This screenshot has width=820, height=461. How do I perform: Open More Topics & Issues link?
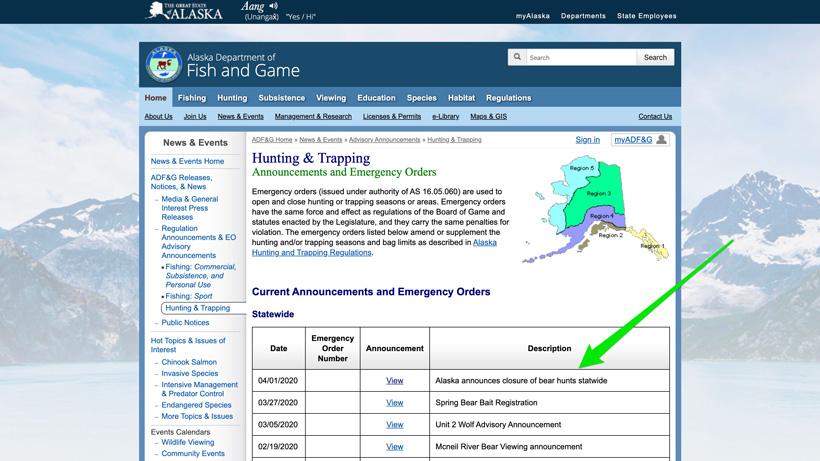coord(197,416)
